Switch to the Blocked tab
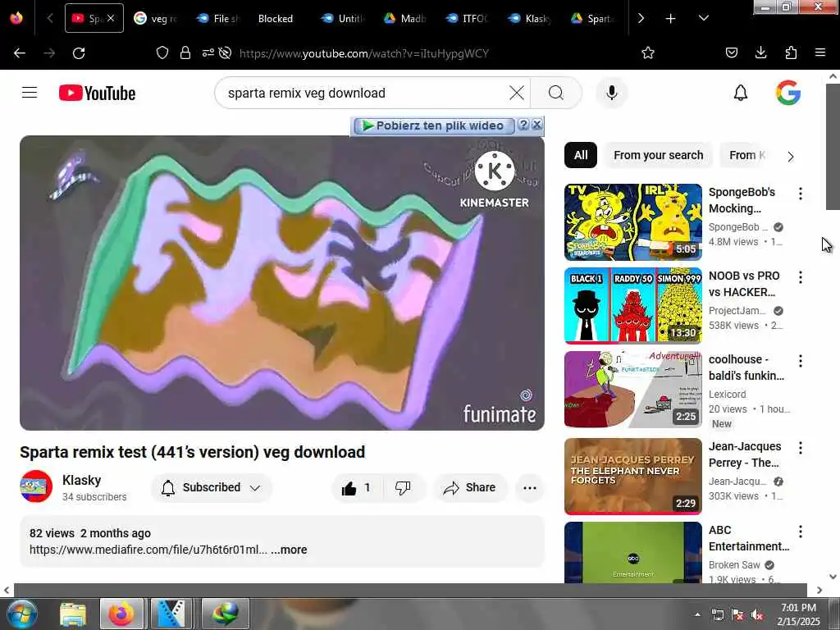Screen dimensions: 840x630 (276, 18)
